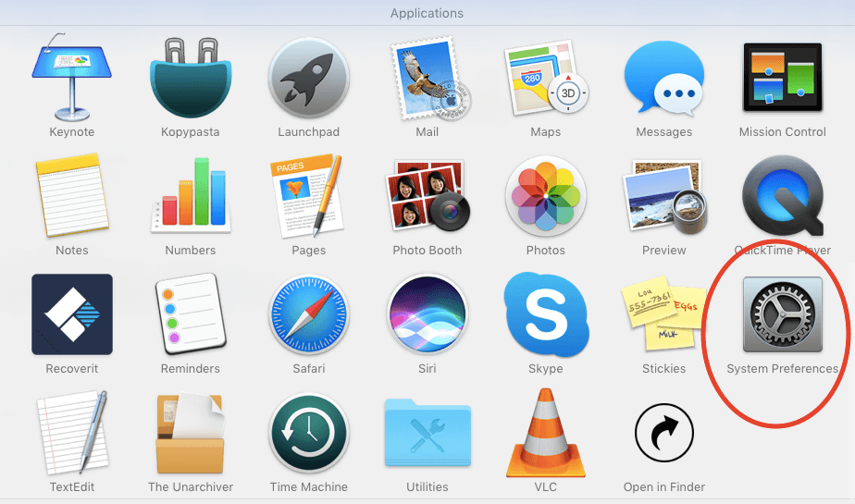Click the "System Preferences" label text
Screen dimensions: 855x504
pos(783,368)
